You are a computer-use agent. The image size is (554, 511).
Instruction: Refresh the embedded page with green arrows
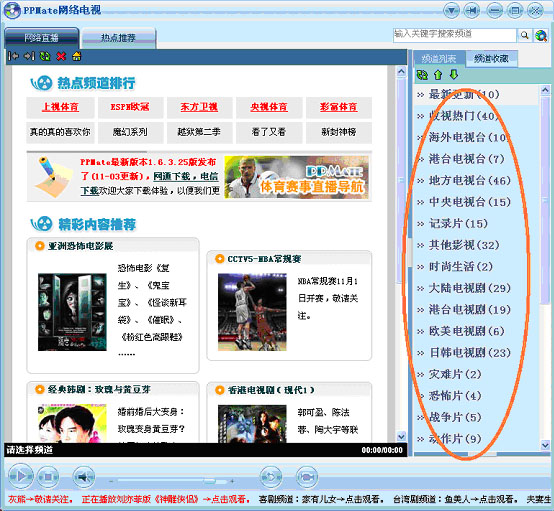click(x=45, y=56)
